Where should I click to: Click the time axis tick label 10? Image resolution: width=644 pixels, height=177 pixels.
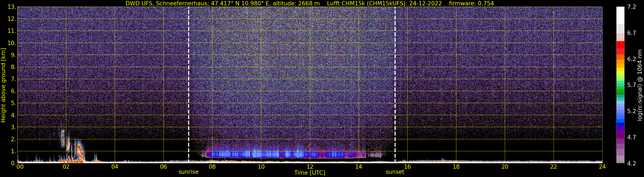(261, 167)
